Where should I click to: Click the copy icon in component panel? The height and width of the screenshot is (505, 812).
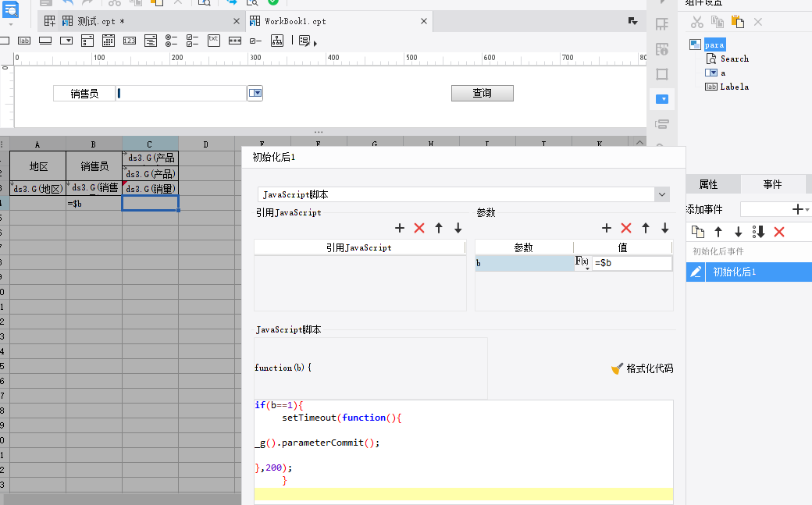718,22
